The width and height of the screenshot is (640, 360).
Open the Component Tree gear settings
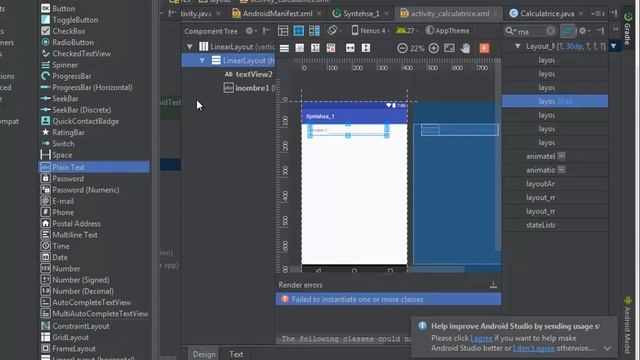249,31
